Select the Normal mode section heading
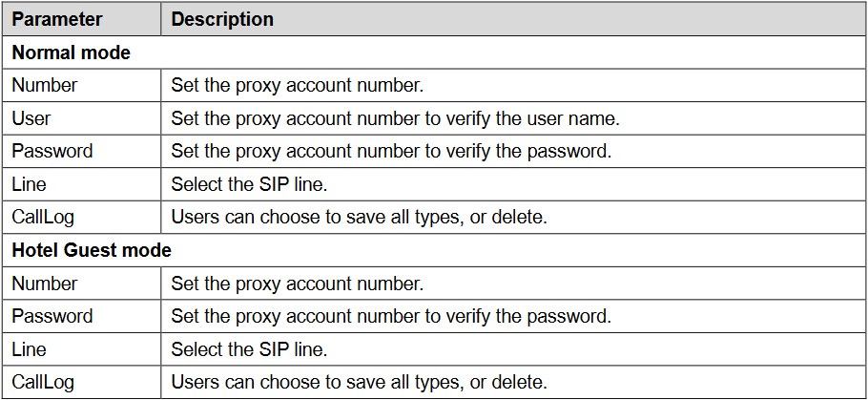The height and width of the screenshot is (400, 868). click(x=72, y=53)
